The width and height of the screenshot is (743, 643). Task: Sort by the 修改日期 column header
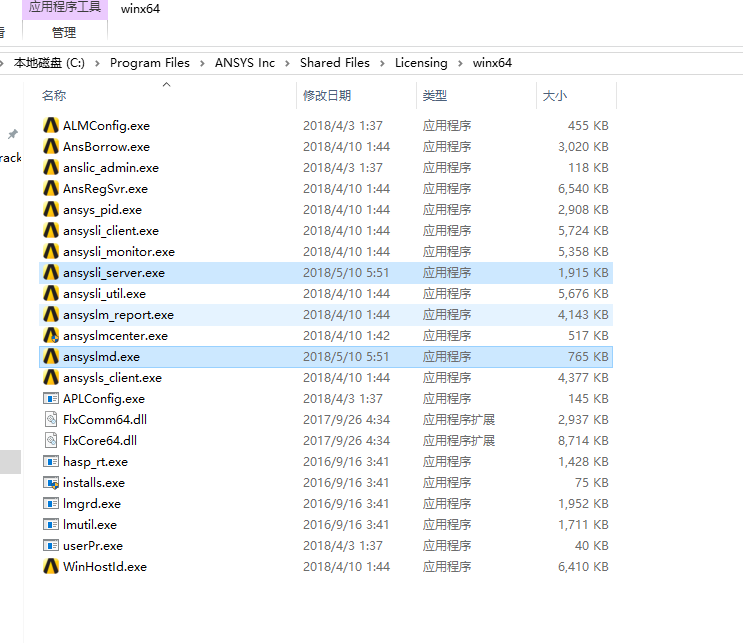[x=327, y=96]
